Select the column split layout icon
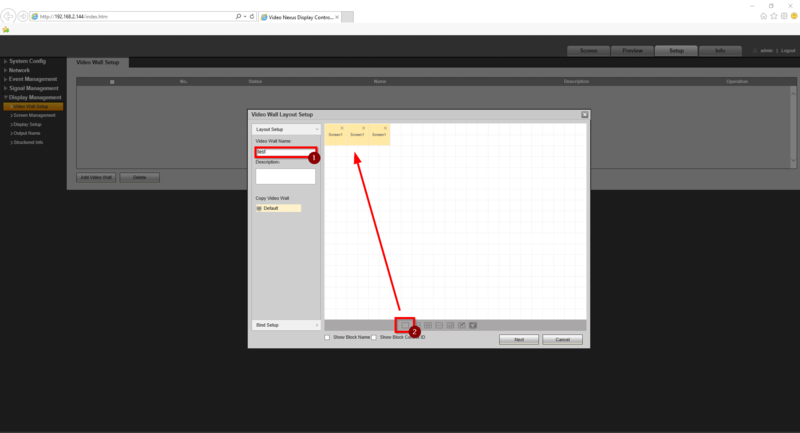The height and width of the screenshot is (433, 800). pos(450,325)
